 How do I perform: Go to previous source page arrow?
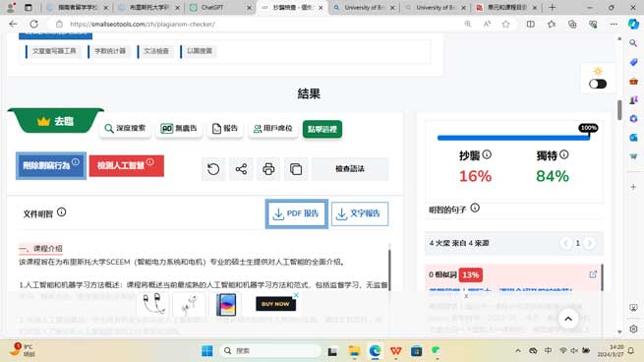(x=566, y=243)
